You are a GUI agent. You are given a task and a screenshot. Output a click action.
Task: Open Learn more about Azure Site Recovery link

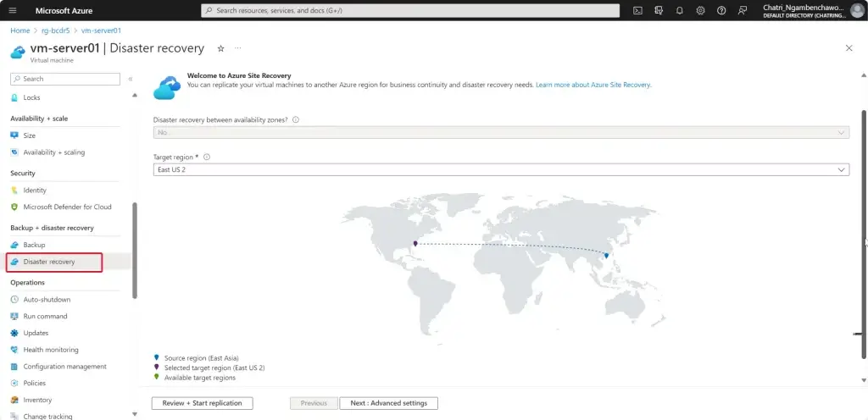593,86
